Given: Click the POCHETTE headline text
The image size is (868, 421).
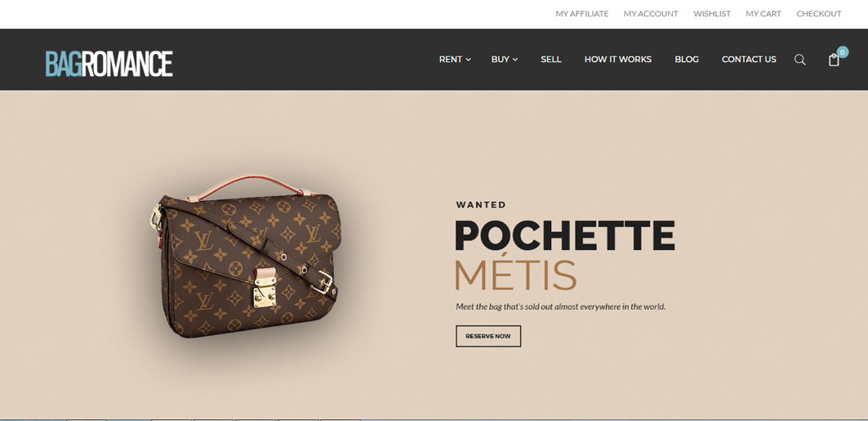Looking at the screenshot, I should click(x=565, y=235).
